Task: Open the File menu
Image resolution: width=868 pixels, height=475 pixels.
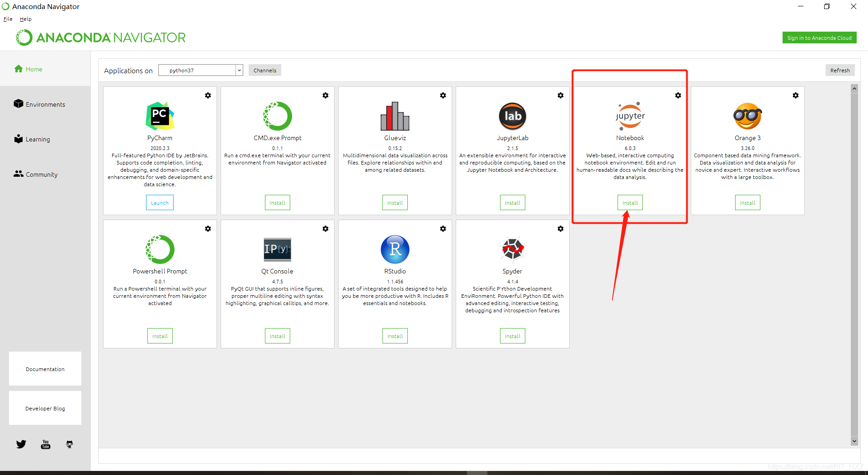Action: click(8, 19)
